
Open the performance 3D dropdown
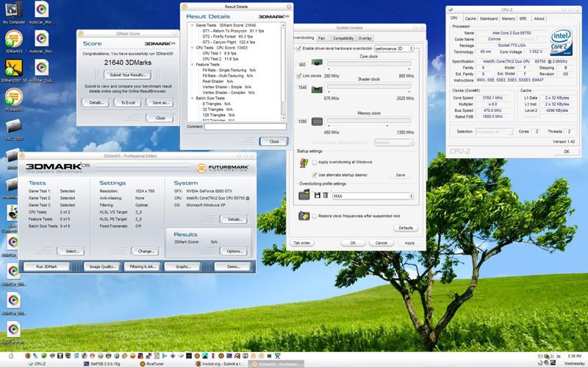coord(394,49)
